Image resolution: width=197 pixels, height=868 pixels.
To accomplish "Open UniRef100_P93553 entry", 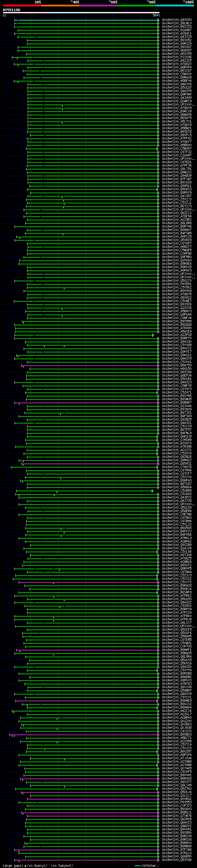I will [177, 802].
